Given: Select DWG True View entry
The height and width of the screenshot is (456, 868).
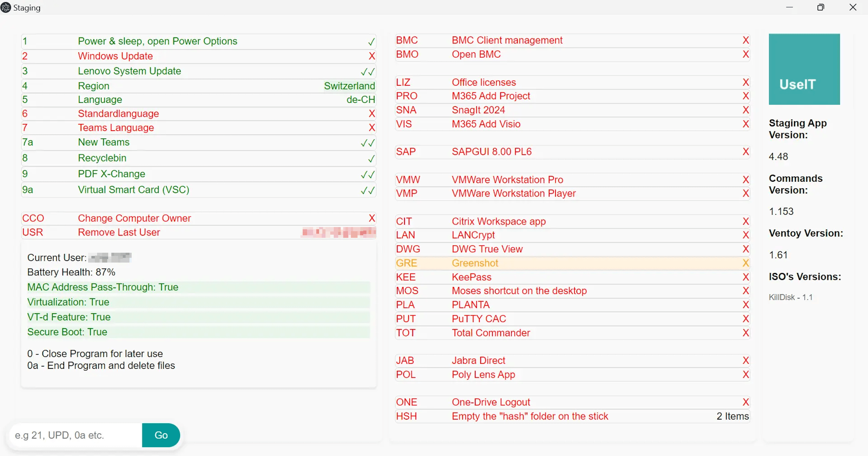Looking at the screenshot, I should pos(572,249).
